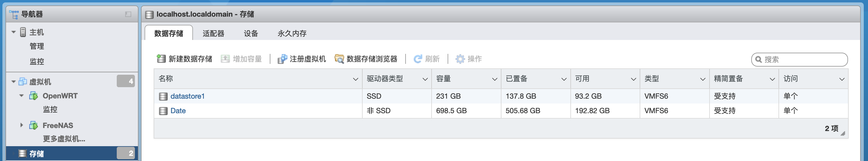Click the More VMs (更多虚拟机...) link
This screenshot has height=161, width=868.
point(64,139)
